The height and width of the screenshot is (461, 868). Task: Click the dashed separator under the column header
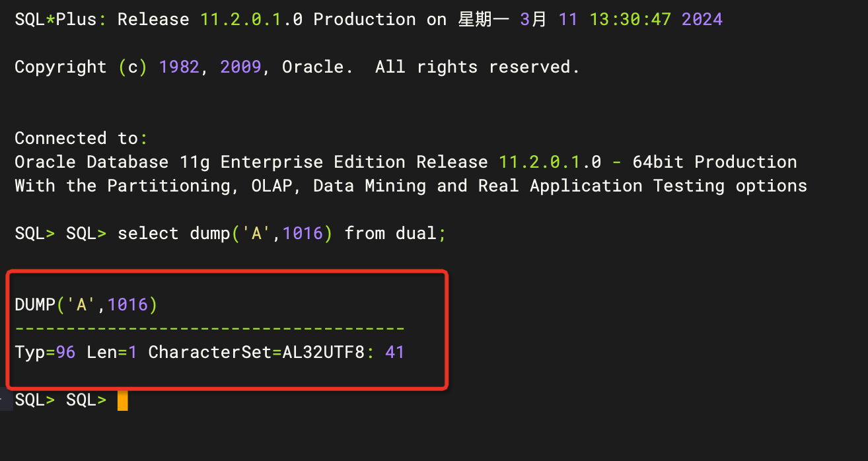coord(209,328)
